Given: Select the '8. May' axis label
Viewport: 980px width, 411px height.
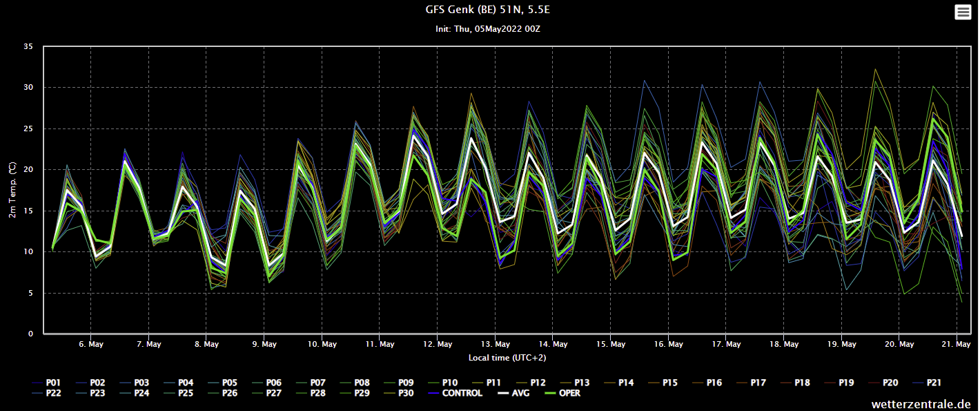Looking at the screenshot, I should coord(207,344).
